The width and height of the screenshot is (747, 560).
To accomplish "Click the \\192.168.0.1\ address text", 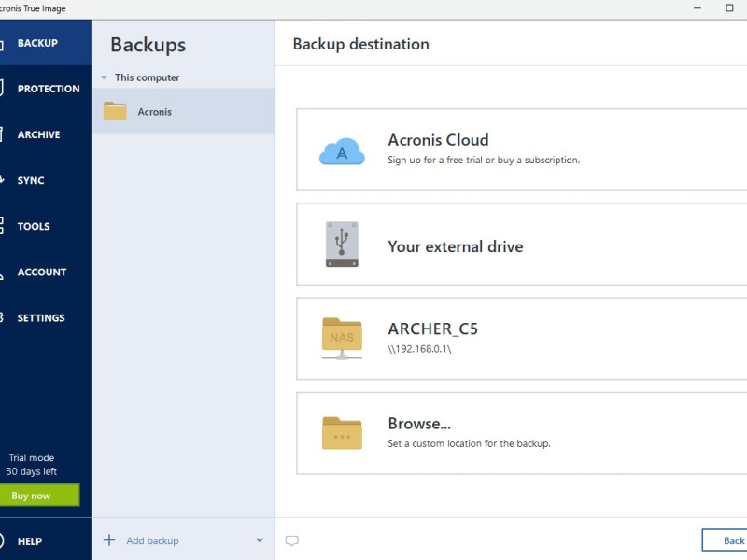I will coord(419,349).
